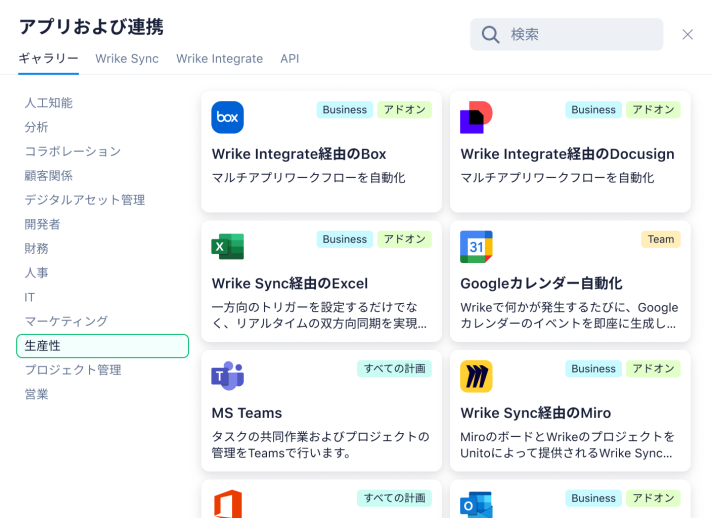Click the Outlook logo icon
Screen dimensions: 712x518
476,504
